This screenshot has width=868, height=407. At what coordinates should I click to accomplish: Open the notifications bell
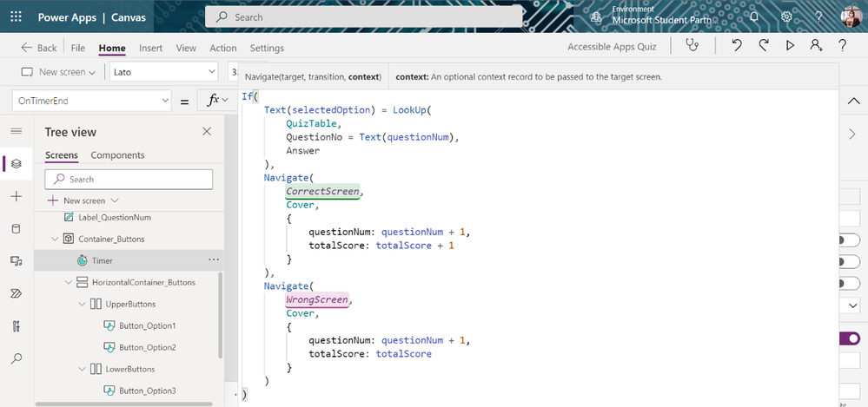click(x=754, y=16)
